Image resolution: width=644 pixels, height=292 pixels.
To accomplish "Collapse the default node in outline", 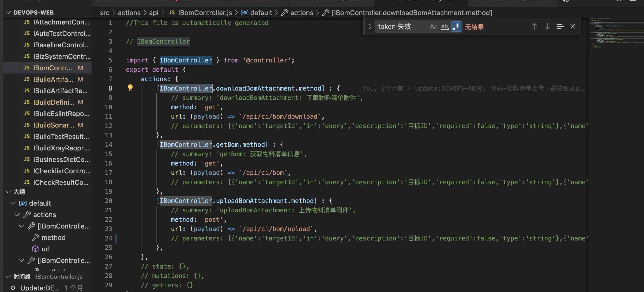I will pyautogui.click(x=13, y=203).
